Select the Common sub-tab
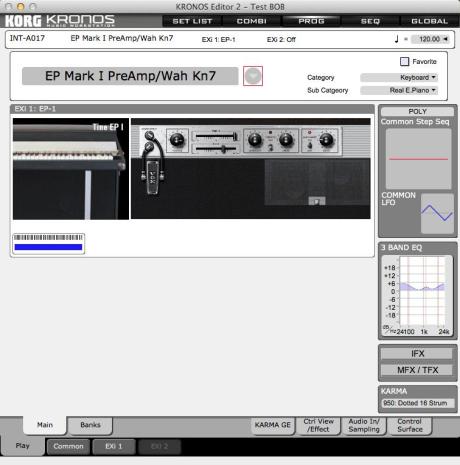Screen dimensions: 460x465 tap(68, 446)
